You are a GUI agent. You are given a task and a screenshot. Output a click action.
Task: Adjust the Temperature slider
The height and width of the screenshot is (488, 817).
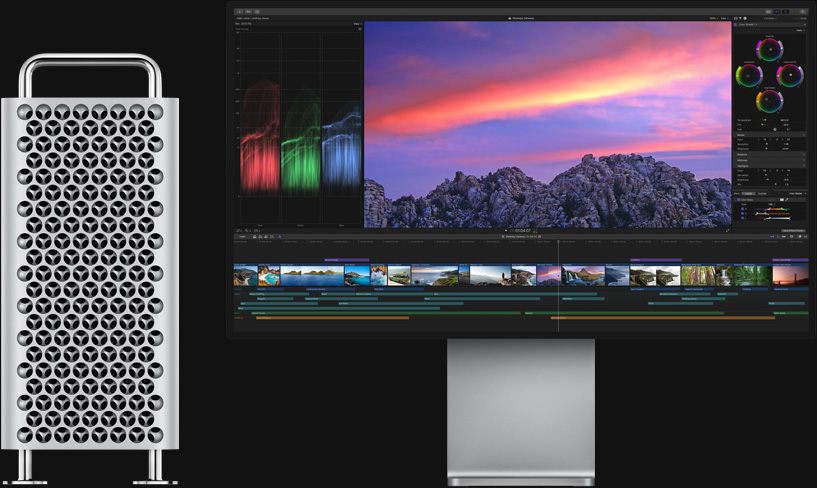pyautogui.click(x=764, y=120)
